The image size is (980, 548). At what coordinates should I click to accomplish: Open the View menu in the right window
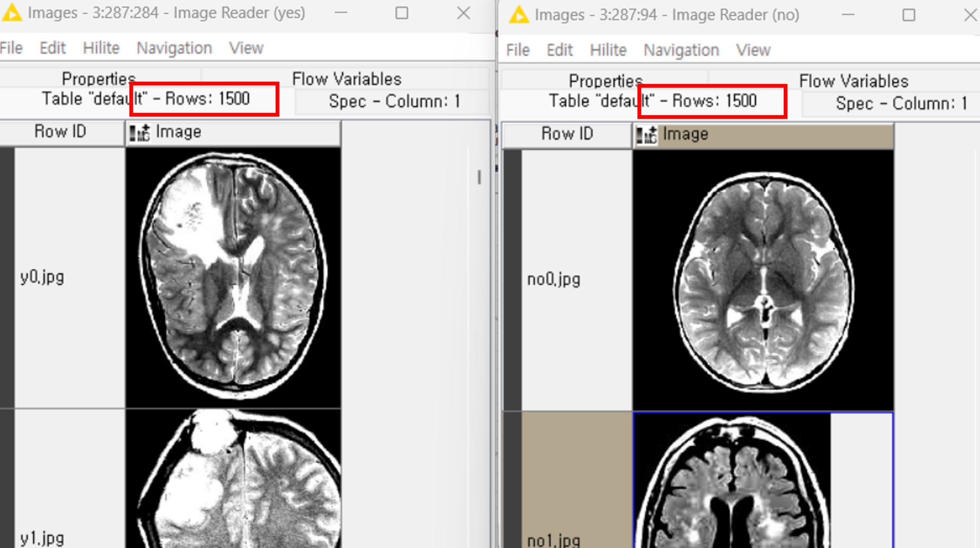[x=753, y=50]
